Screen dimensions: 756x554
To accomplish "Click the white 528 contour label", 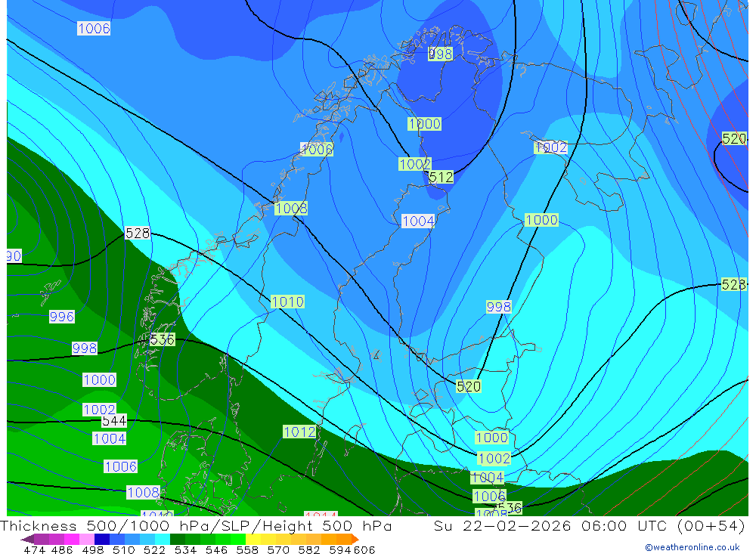I will click(x=138, y=233).
